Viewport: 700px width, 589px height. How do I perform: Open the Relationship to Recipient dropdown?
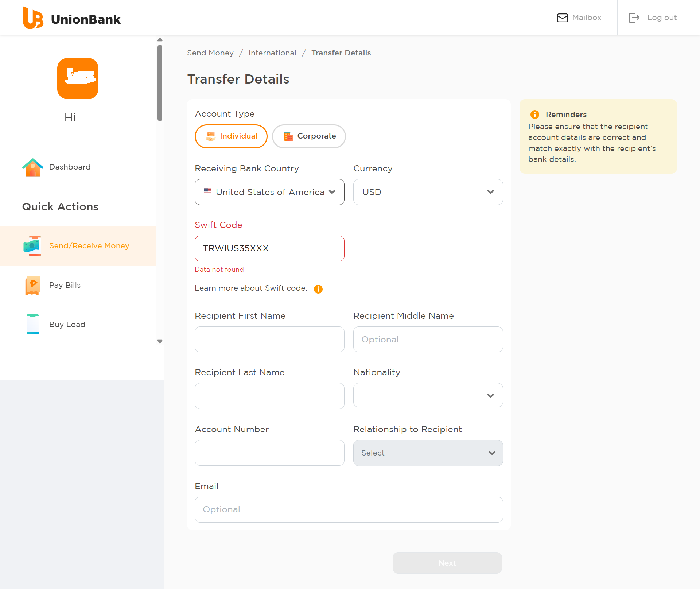click(428, 453)
